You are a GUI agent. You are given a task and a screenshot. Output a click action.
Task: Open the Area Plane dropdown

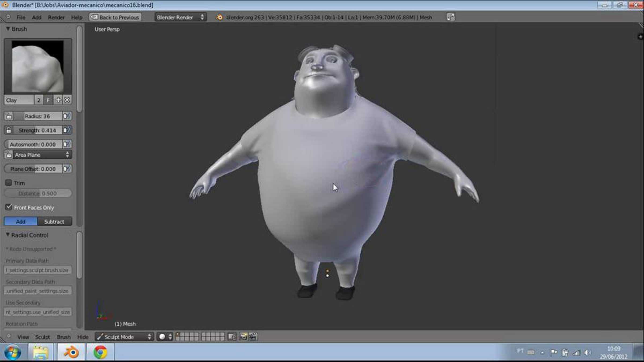(42, 155)
